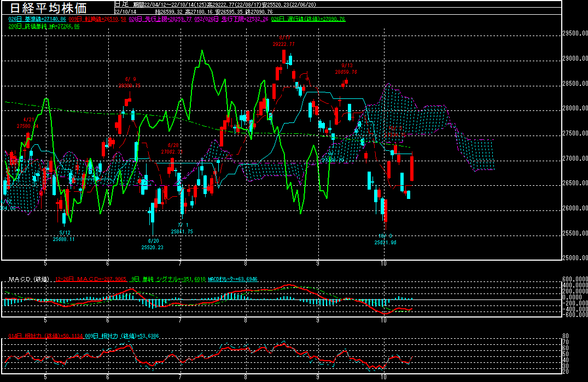Click the 200日 終値単純 MA=27266.86 legend label
This screenshot has width=588, height=382.
point(44,27)
